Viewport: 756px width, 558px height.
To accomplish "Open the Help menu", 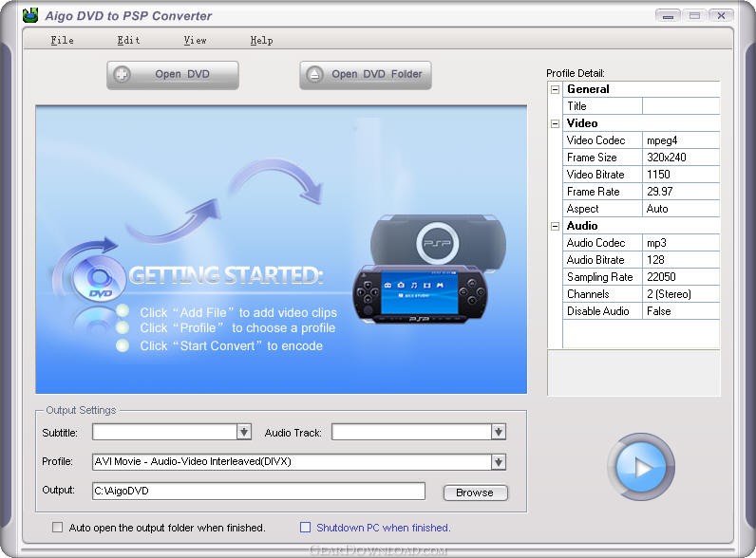I will click(262, 41).
